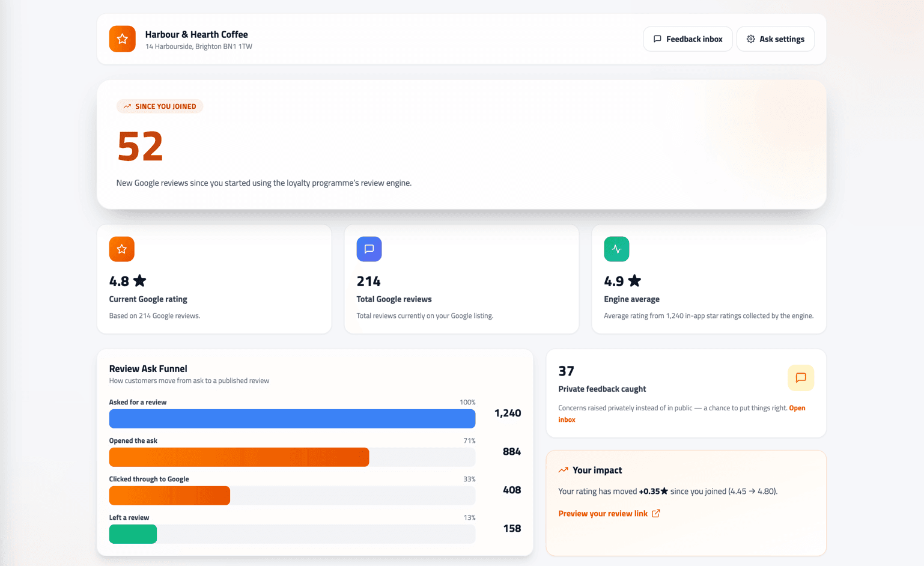
Task: Click the 1,240 funnel count
Action: pyautogui.click(x=508, y=413)
